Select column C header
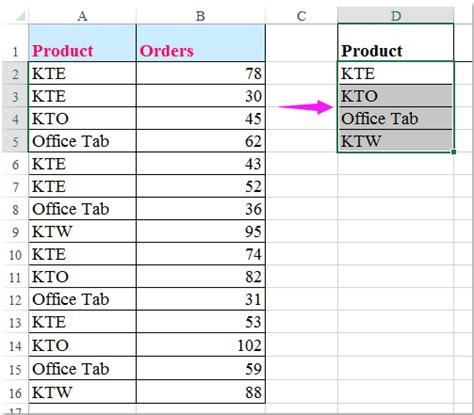This screenshot has width=474, height=415. pyautogui.click(x=301, y=16)
